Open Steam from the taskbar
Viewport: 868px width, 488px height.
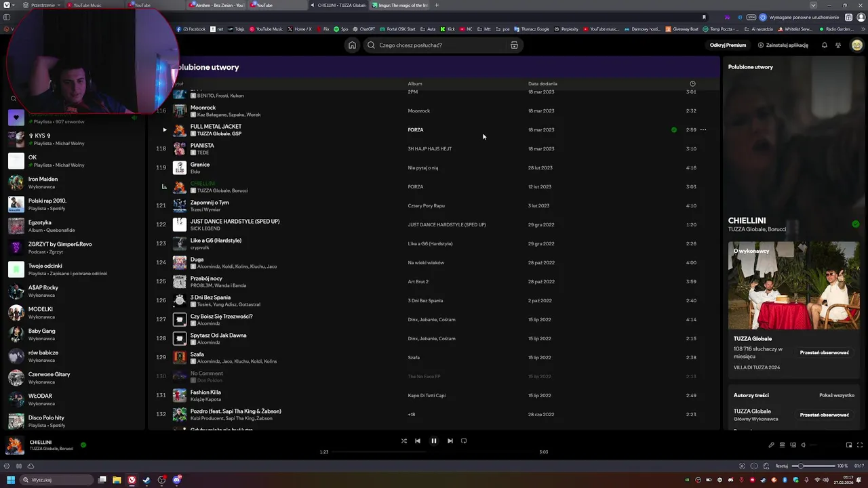[146, 480]
